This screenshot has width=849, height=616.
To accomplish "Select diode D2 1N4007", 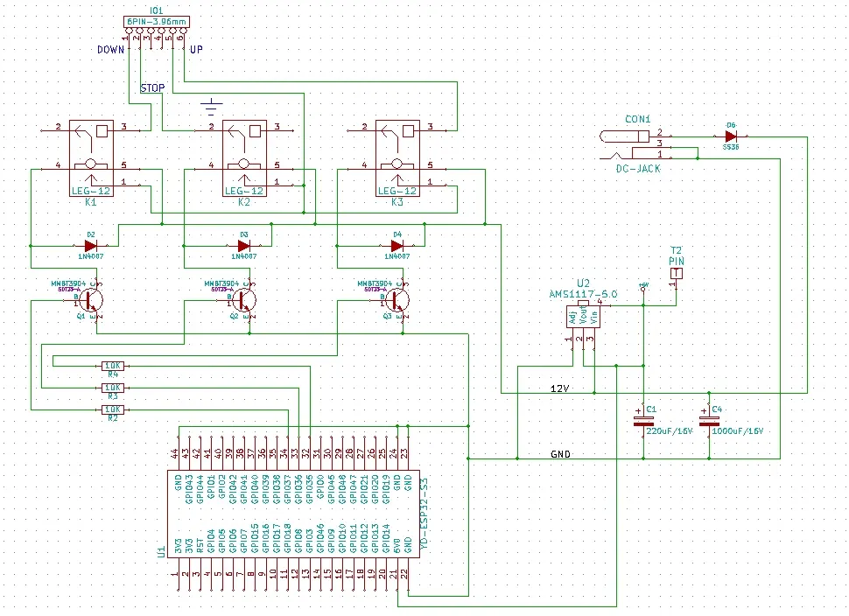I will 91,246.
